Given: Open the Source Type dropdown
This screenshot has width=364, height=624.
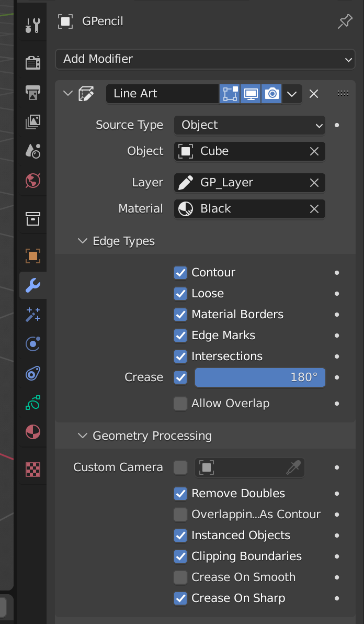Looking at the screenshot, I should [x=249, y=125].
